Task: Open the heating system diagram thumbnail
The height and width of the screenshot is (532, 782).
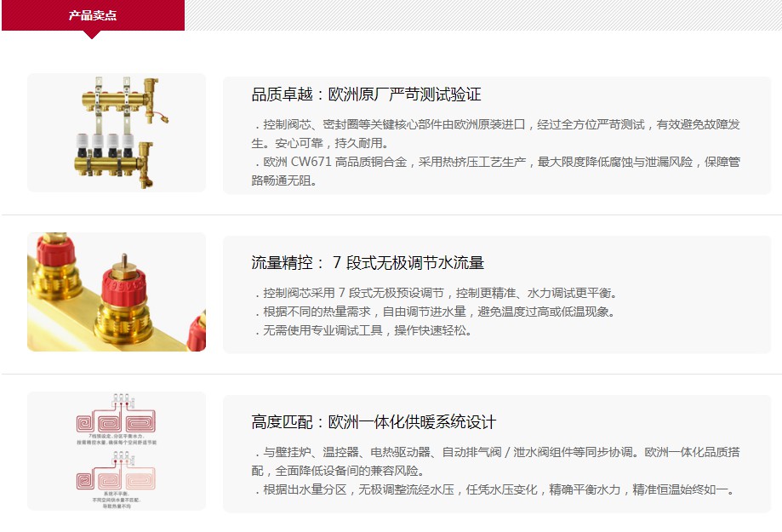Action: [x=117, y=451]
